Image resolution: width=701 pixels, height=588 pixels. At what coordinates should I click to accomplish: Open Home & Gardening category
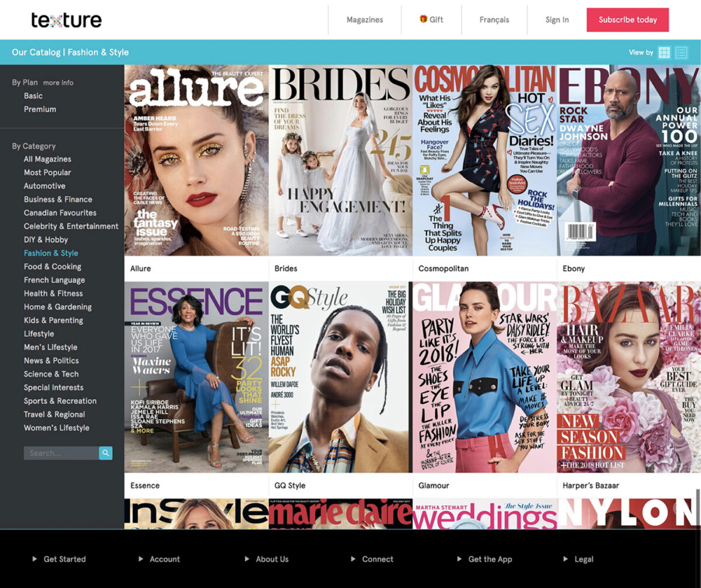pyautogui.click(x=58, y=307)
